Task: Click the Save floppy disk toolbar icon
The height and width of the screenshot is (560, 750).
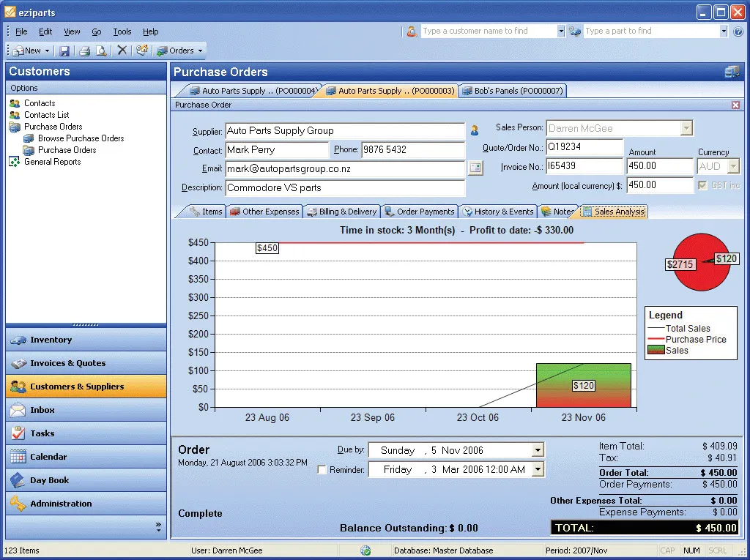Action: [64, 51]
